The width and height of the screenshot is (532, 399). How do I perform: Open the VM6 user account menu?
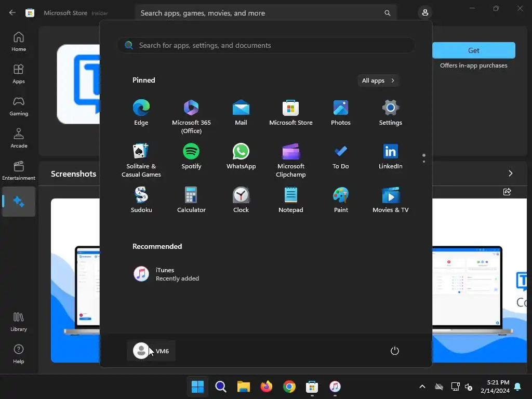[x=151, y=351]
